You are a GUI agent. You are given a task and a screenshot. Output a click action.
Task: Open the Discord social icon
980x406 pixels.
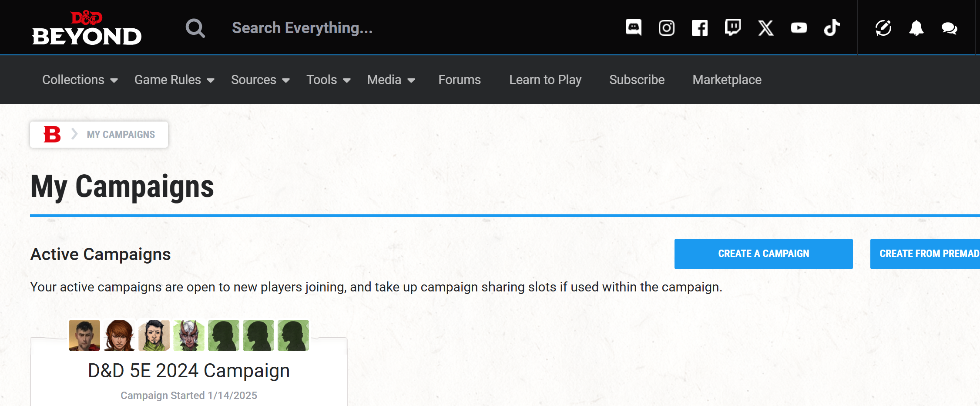pyautogui.click(x=633, y=28)
